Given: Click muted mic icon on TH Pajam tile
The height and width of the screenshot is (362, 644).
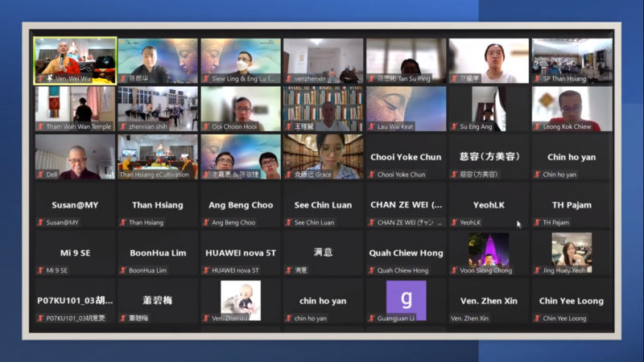Looking at the screenshot, I should tap(537, 223).
